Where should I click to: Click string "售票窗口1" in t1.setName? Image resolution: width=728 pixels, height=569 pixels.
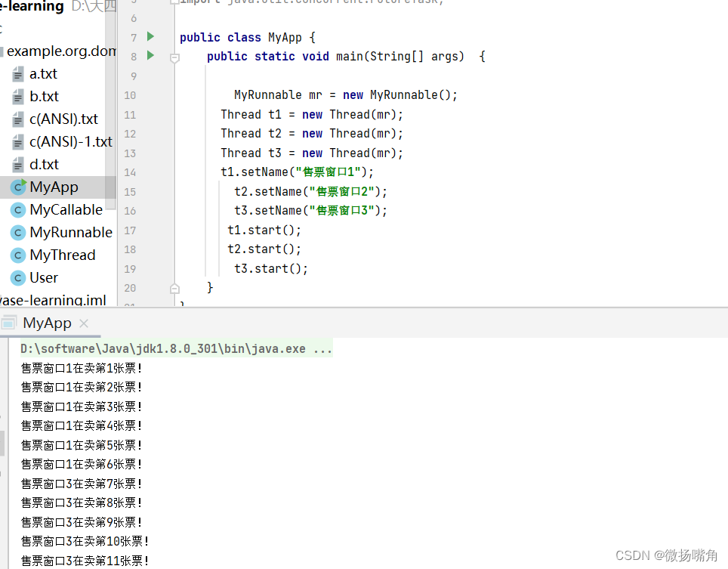(x=329, y=172)
